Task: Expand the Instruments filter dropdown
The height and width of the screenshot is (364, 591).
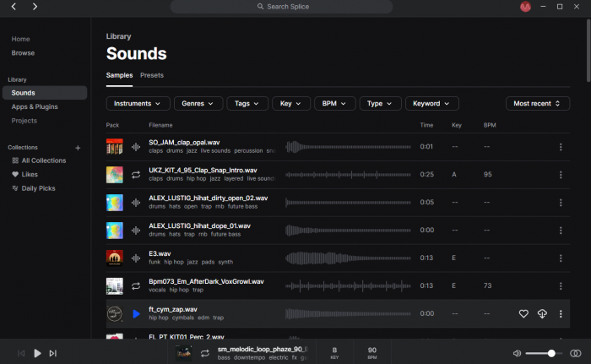Action: [138, 103]
